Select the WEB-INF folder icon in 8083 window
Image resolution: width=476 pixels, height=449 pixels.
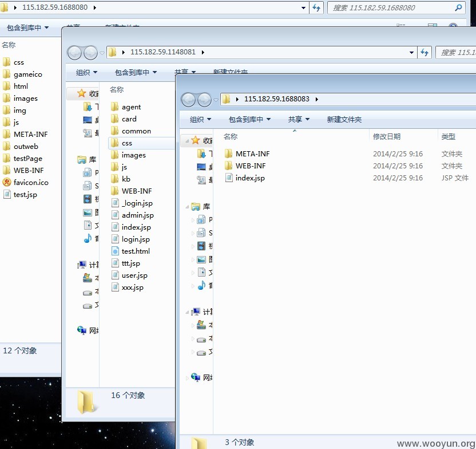pyautogui.click(x=229, y=166)
